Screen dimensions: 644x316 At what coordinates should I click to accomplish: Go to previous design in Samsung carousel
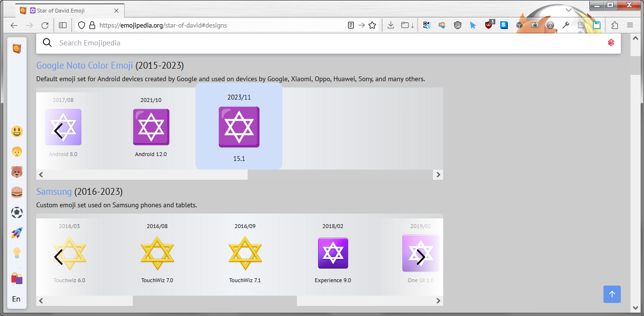[x=59, y=258]
